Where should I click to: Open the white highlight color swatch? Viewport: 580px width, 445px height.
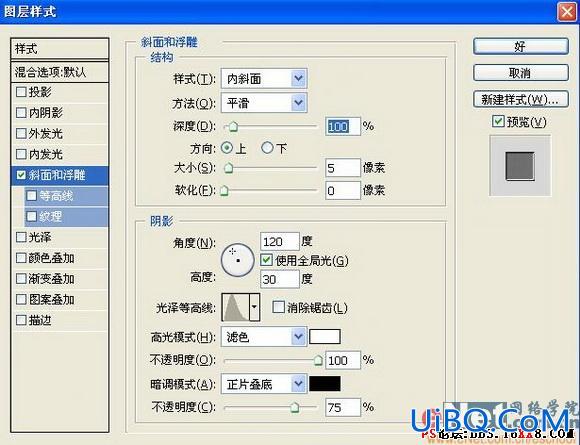[x=325, y=337]
